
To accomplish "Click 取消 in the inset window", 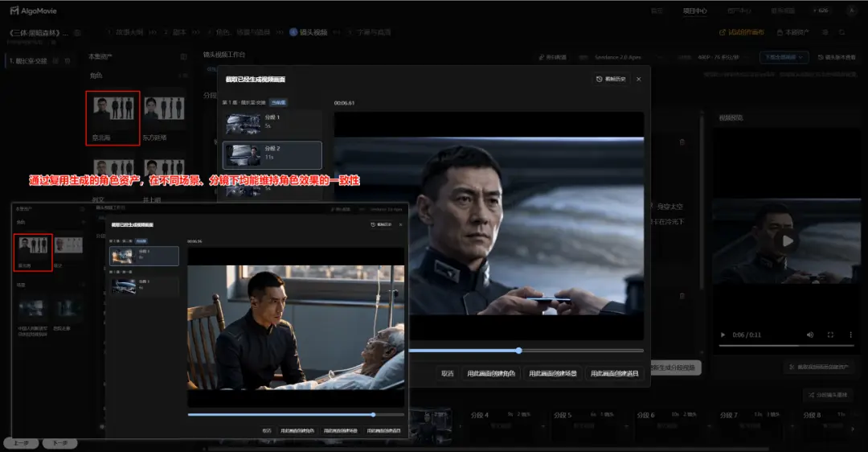I will (x=267, y=430).
